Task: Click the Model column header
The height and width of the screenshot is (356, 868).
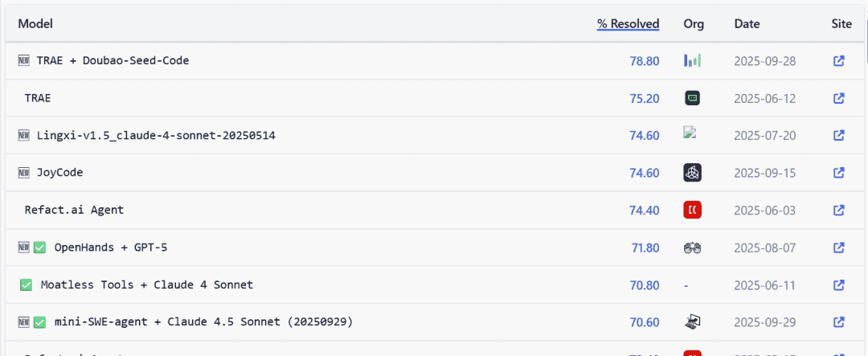Action: point(35,24)
